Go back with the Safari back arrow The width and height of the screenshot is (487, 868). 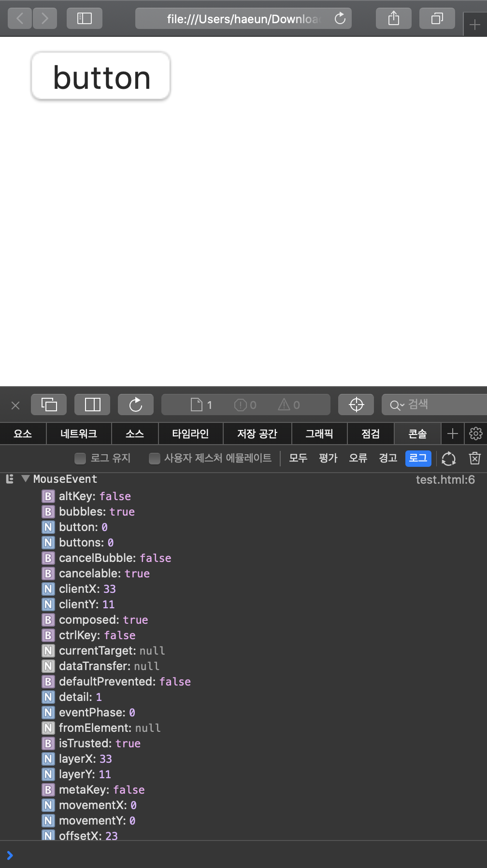coord(20,18)
